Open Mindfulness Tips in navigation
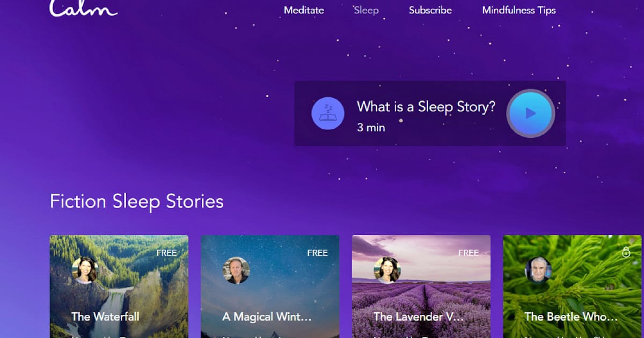Screen dimensions: 644x338 [x=519, y=10]
